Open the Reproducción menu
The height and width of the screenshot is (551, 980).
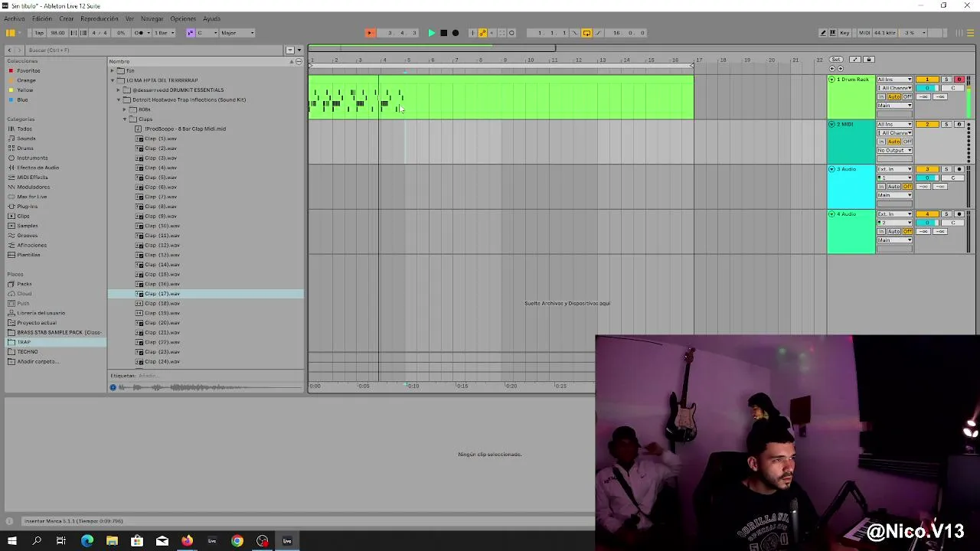(x=100, y=18)
